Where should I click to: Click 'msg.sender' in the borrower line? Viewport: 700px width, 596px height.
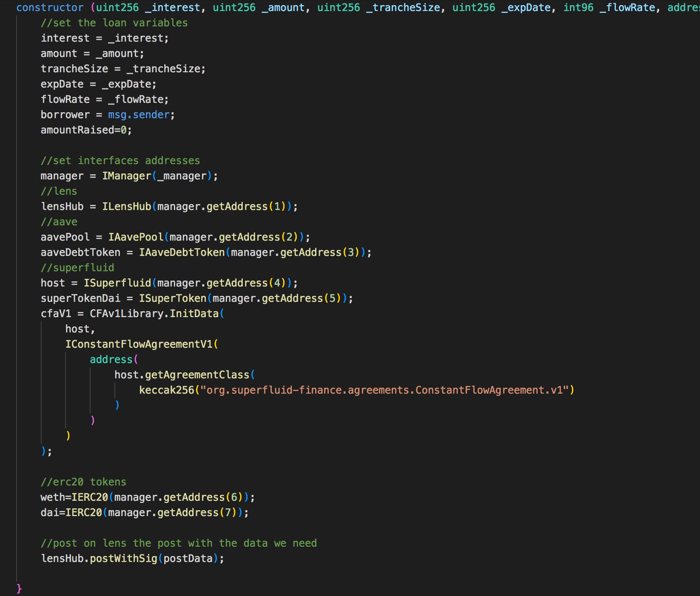139,115
